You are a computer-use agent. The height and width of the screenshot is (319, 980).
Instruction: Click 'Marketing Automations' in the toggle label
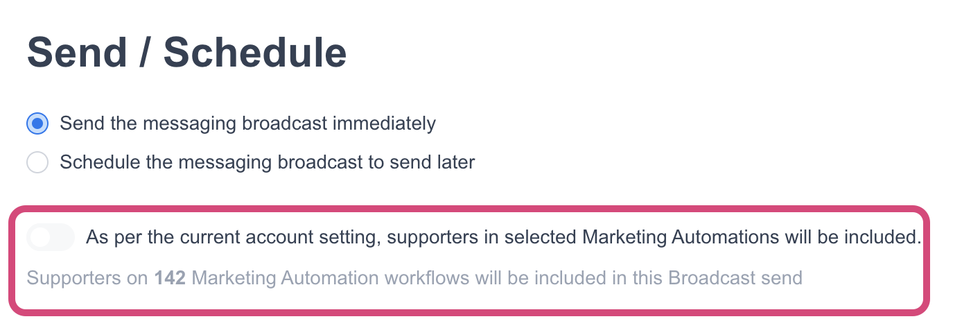point(681,237)
